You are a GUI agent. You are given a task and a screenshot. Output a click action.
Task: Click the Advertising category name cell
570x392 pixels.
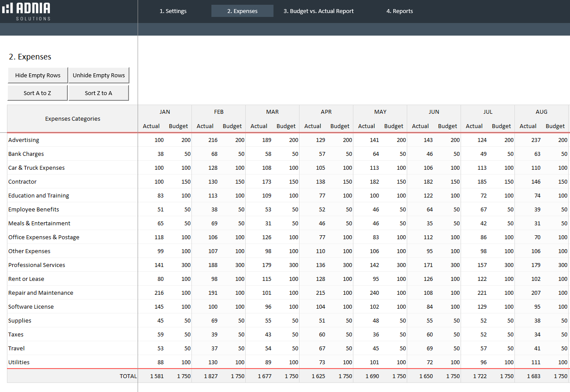[24, 140]
